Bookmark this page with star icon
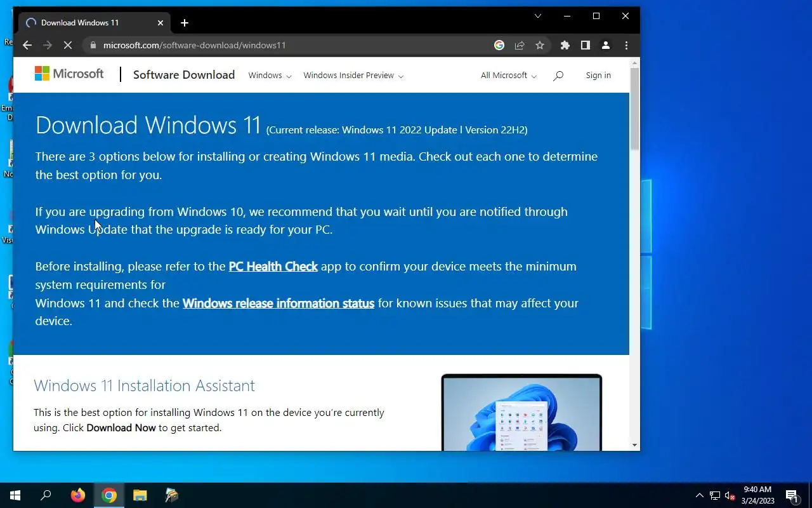Viewport: 812px width, 508px height. click(x=540, y=45)
